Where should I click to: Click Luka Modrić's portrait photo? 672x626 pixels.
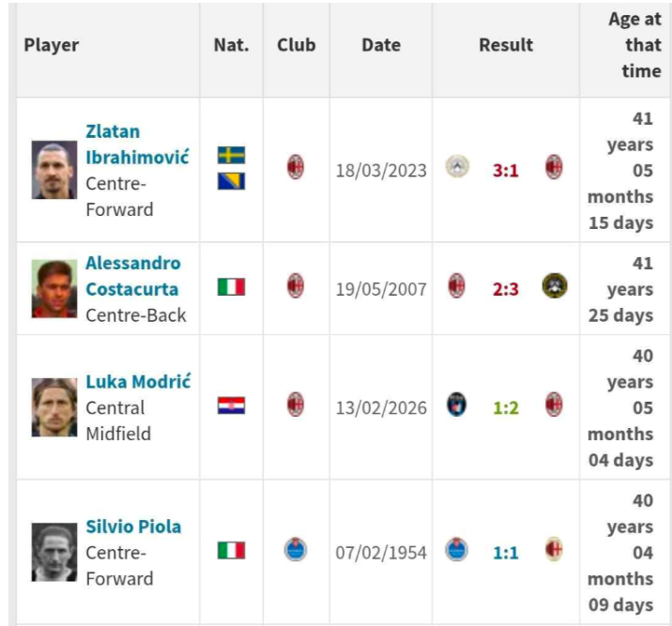[54, 407]
